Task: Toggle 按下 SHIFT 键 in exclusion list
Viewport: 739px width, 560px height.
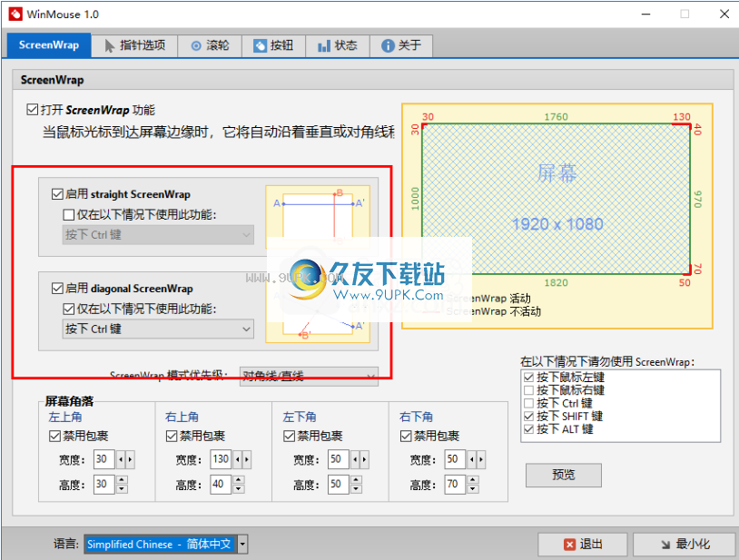Action: (528, 417)
